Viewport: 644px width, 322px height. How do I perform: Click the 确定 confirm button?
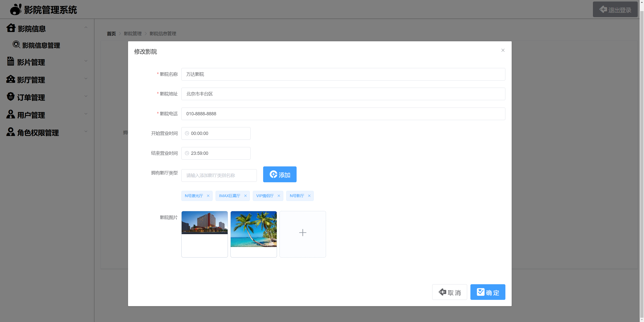click(488, 292)
